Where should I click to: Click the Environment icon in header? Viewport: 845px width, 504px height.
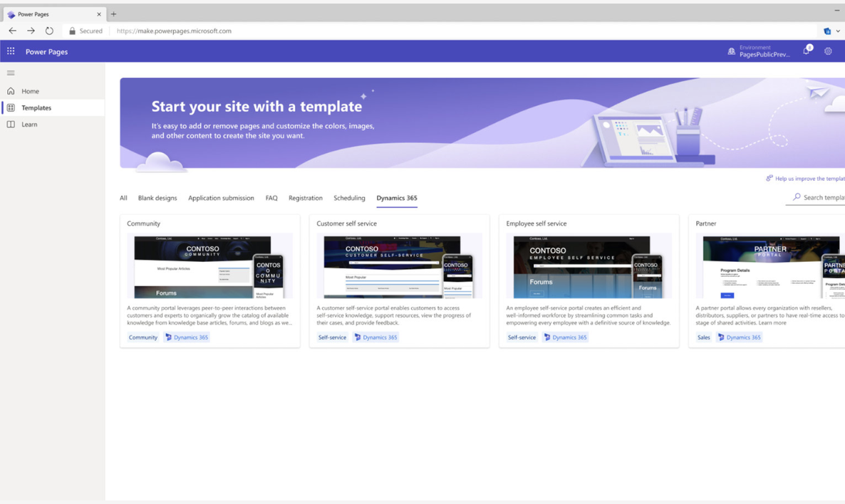click(731, 51)
